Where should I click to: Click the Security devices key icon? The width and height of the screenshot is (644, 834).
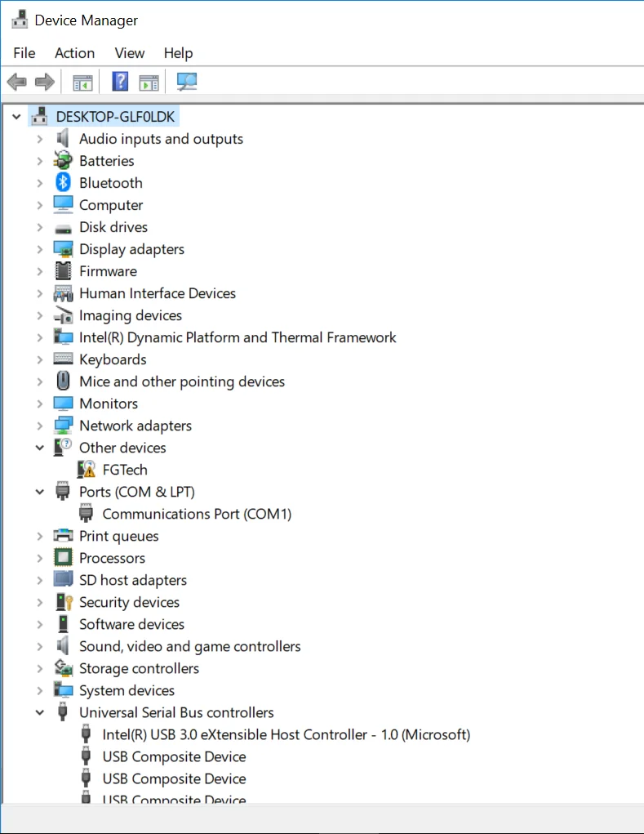click(x=64, y=601)
